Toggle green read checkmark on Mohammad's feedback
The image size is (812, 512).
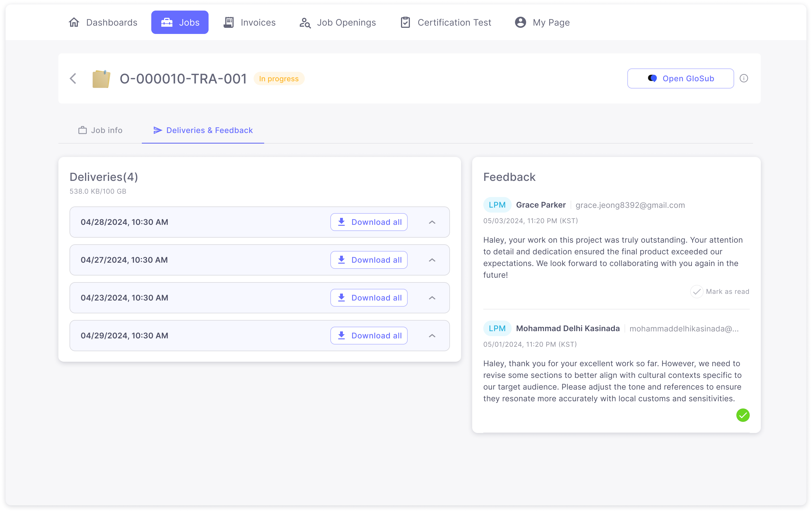742,415
